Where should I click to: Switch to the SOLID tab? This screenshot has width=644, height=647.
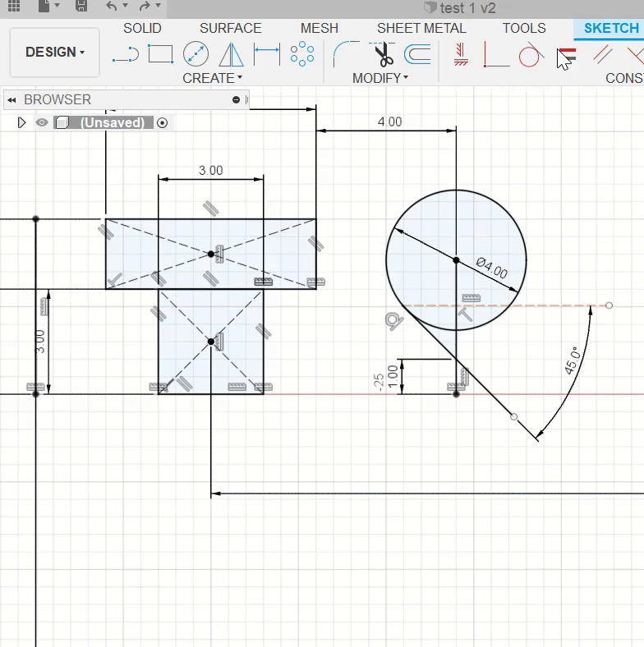(142, 28)
